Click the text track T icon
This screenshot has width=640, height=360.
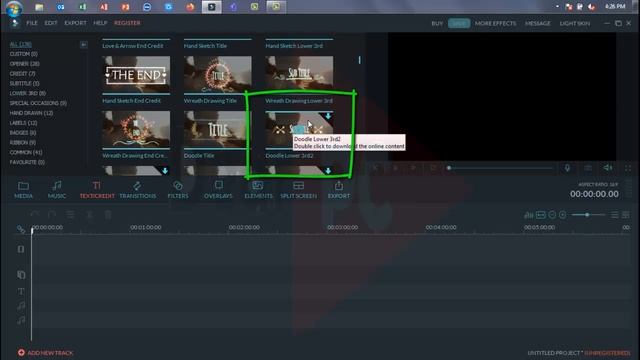tap(21, 291)
